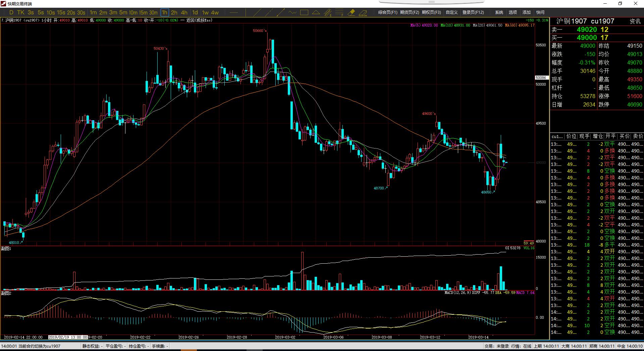Switch chart to 2m period
Viewport: 644px width, 351px height.
pyautogui.click(x=103, y=12)
